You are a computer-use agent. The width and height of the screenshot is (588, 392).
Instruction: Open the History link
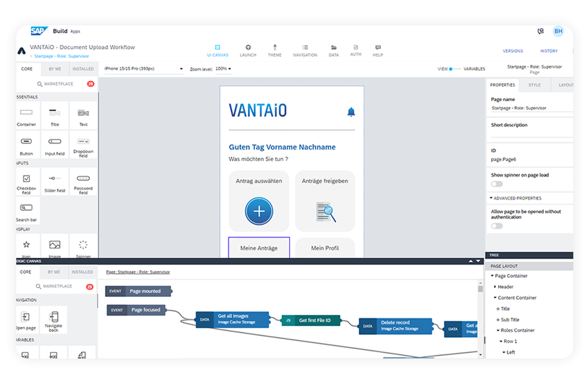tap(548, 51)
